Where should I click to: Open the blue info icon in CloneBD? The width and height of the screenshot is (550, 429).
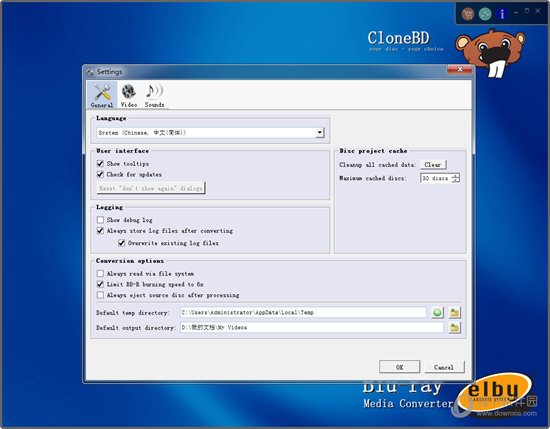point(502,14)
